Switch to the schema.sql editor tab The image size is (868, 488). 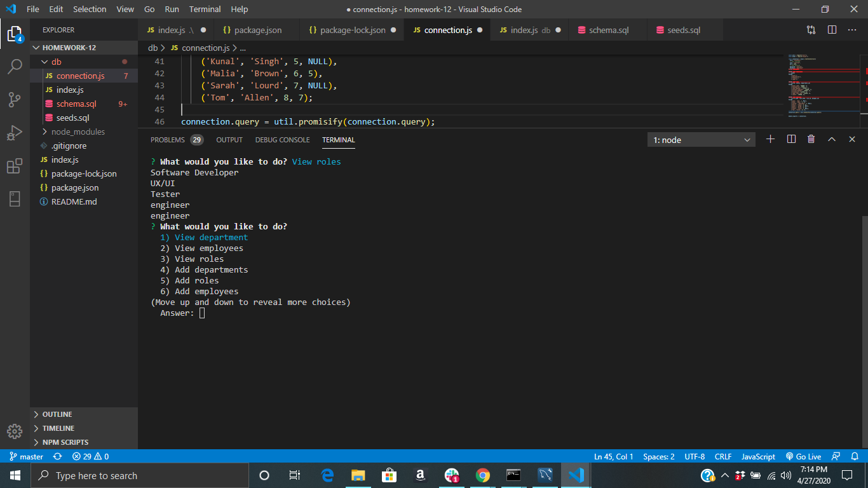click(x=608, y=30)
